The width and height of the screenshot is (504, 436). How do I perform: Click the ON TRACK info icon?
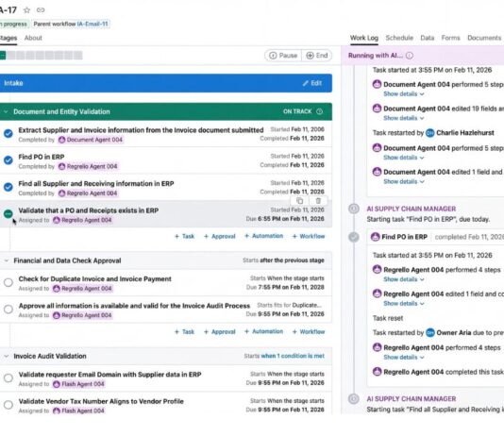[319, 111]
